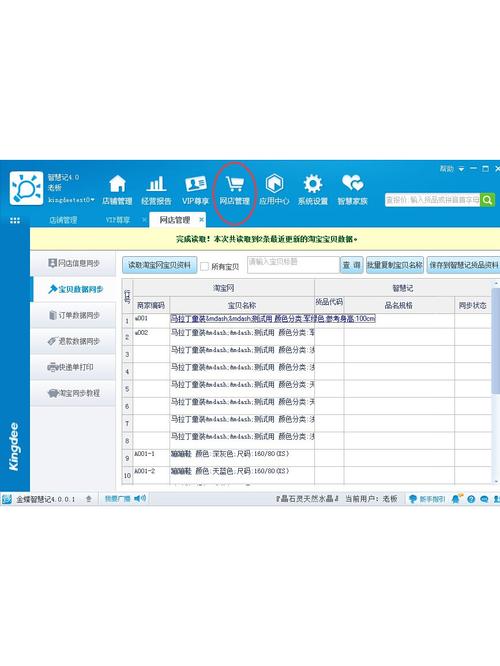Click 深灰色 product name in row 9
This screenshot has height=666, width=500.
click(x=230, y=454)
